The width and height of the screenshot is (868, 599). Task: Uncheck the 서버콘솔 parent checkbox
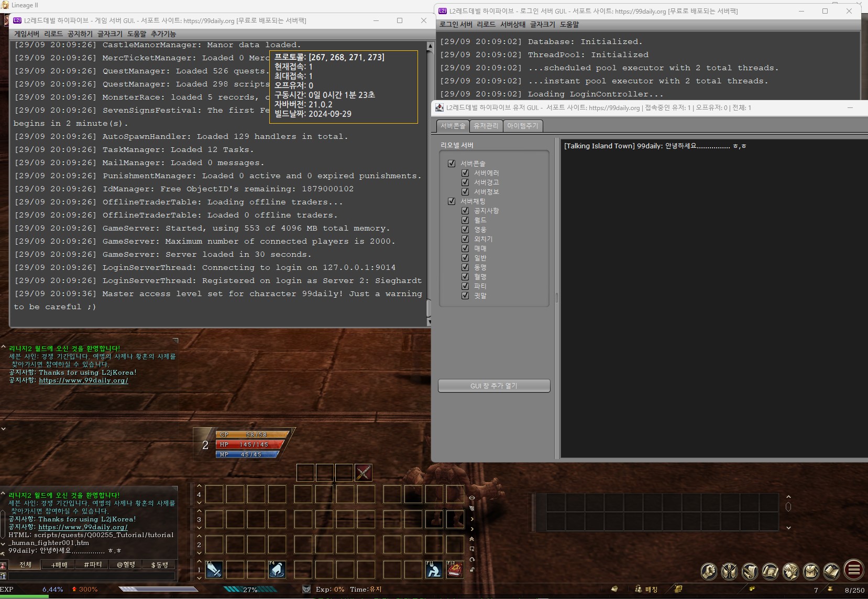[x=452, y=164]
